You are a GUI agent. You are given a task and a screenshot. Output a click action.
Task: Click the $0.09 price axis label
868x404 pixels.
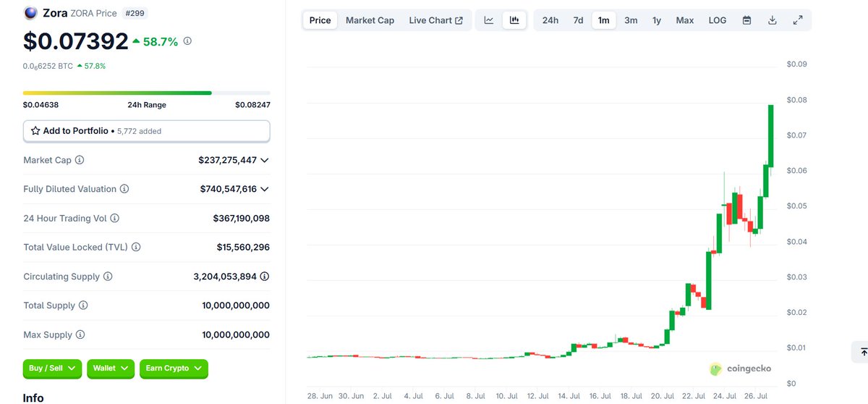(x=796, y=64)
